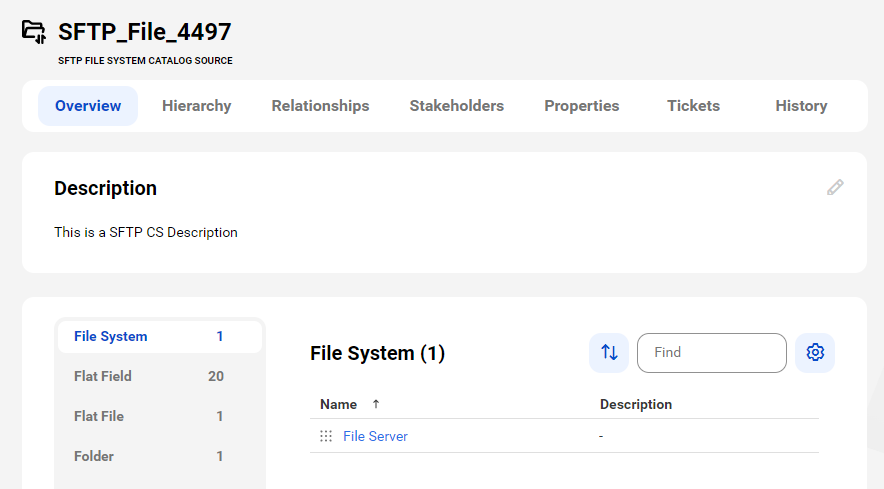Switch to the Overview tab

[x=88, y=106]
